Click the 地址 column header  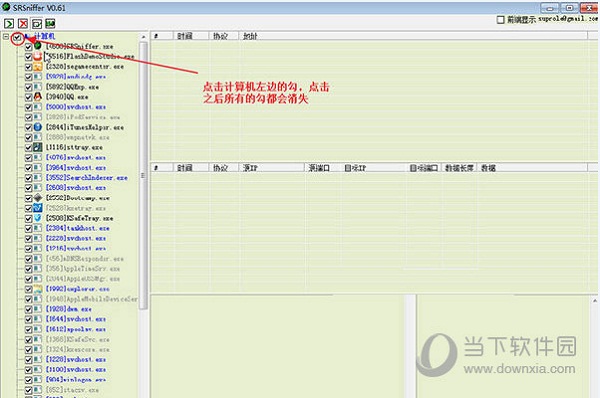413,36
